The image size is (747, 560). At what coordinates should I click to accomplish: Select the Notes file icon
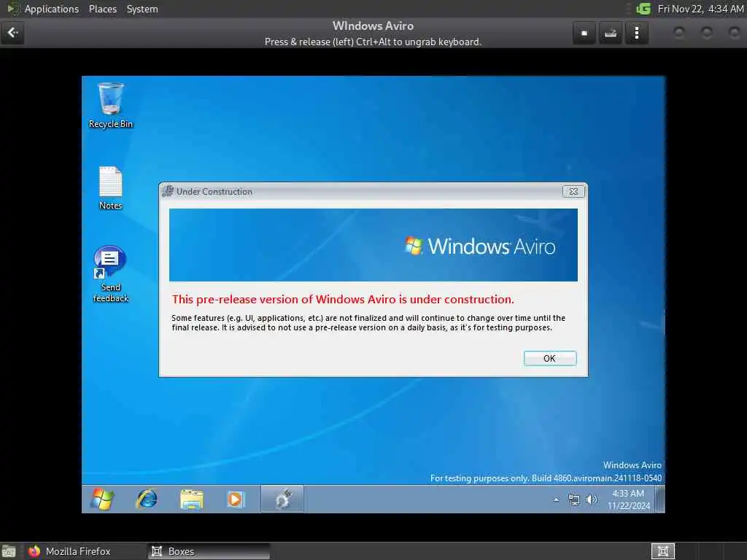pyautogui.click(x=111, y=188)
